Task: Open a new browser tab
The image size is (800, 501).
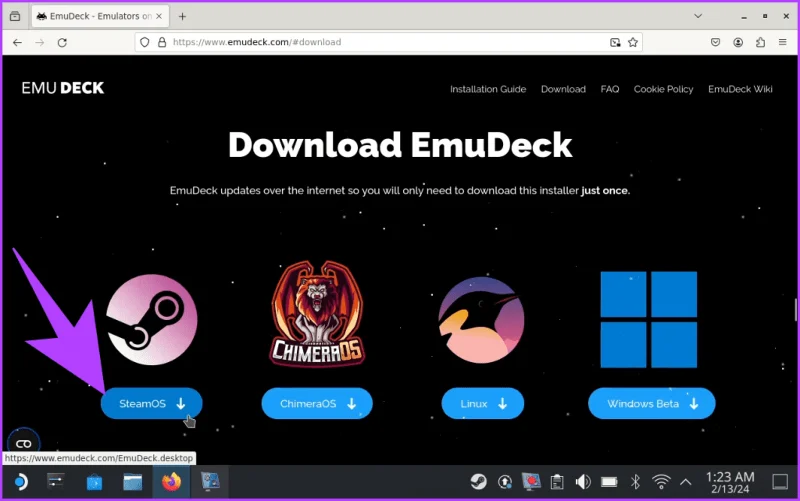Action: (x=182, y=16)
